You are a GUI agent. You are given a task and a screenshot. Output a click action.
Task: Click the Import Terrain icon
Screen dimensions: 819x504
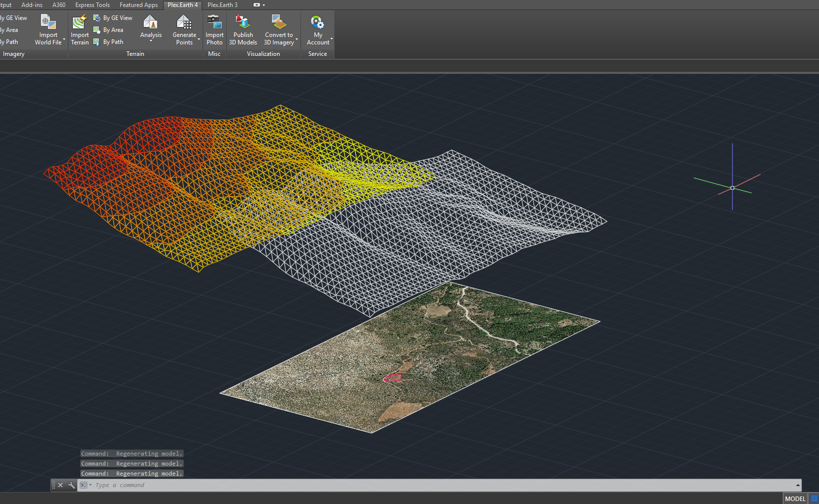pos(79,22)
